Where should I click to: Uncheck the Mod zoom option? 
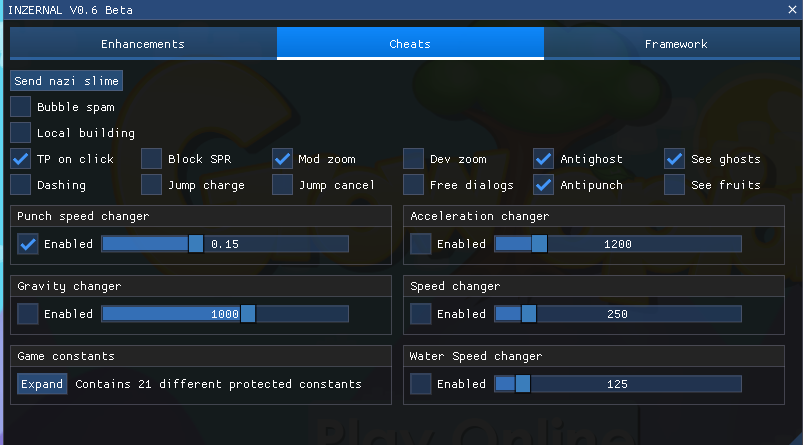(282, 159)
